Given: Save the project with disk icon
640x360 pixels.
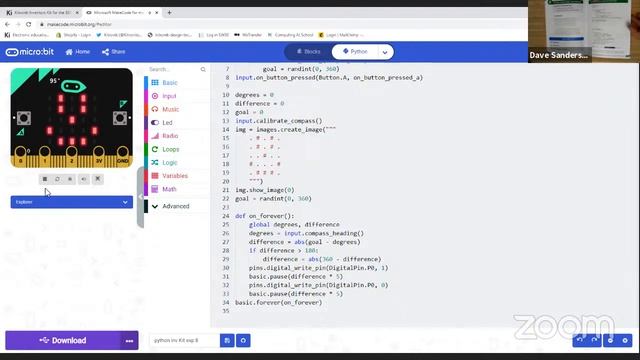Looking at the screenshot, I should tap(227, 340).
